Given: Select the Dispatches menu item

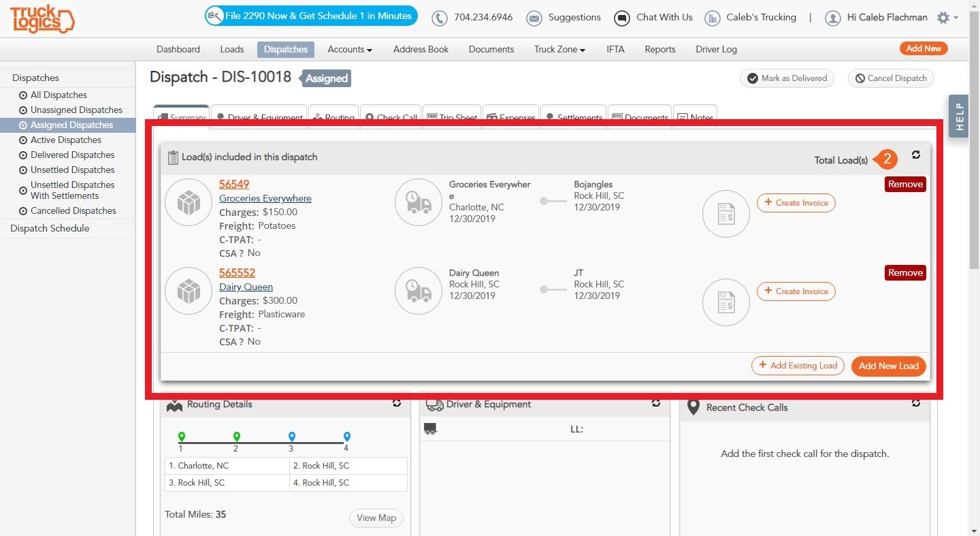Looking at the screenshot, I should point(286,49).
